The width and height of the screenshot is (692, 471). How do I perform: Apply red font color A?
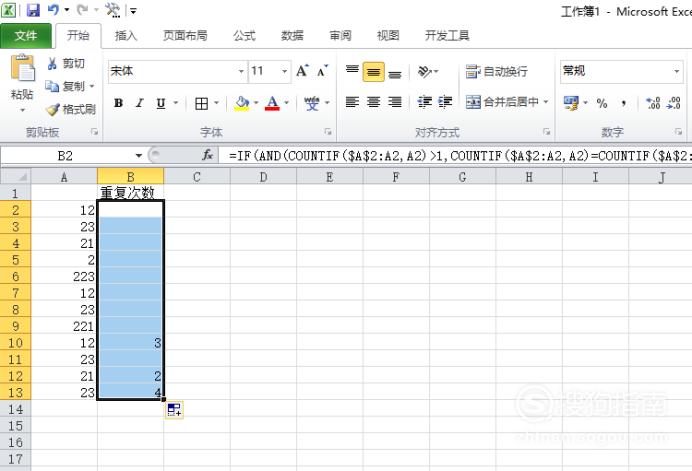pyautogui.click(x=272, y=103)
